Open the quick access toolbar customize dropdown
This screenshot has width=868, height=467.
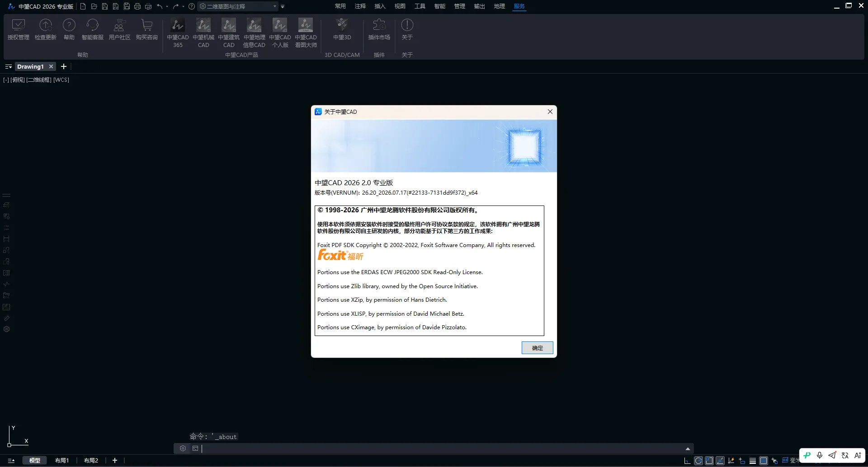click(x=283, y=6)
